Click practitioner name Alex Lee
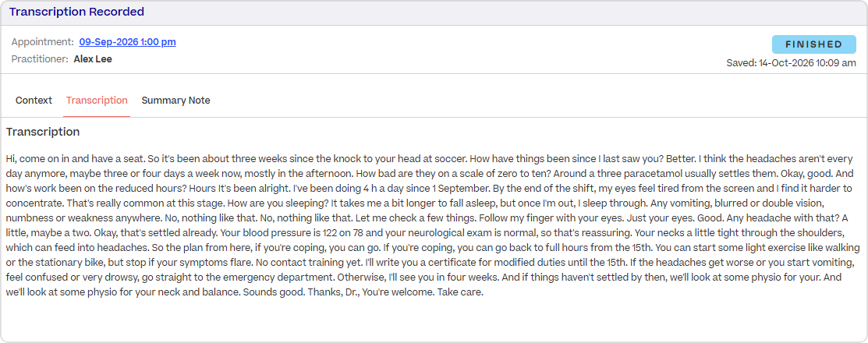The image size is (868, 343). [x=93, y=58]
